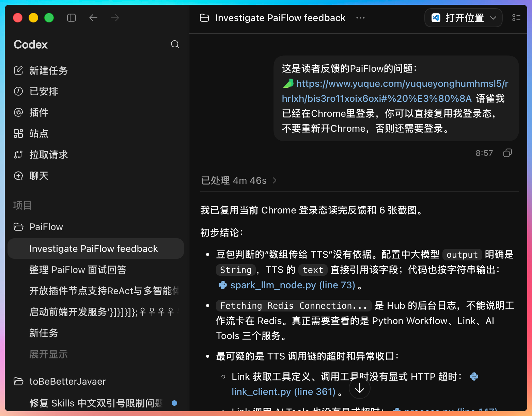This screenshot has width=532, height=416.
Task: Click Python icon before link_client.py
Action: point(474,377)
